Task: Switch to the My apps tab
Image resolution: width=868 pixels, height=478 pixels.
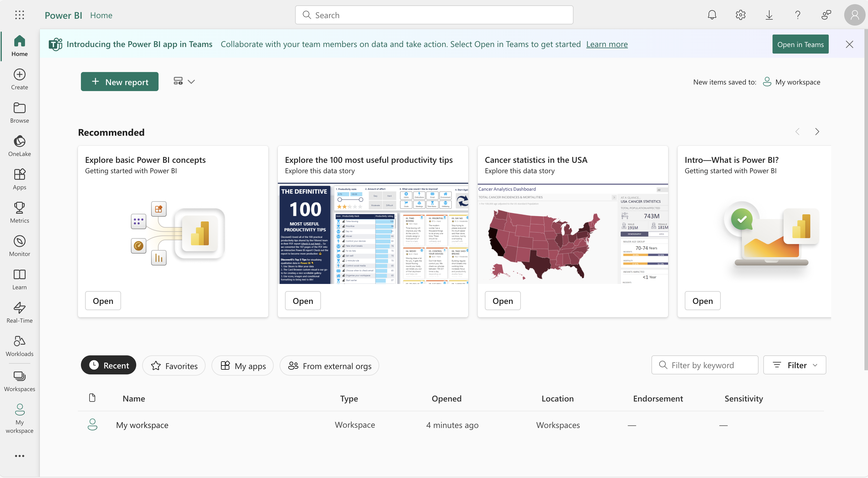Action: (243, 366)
